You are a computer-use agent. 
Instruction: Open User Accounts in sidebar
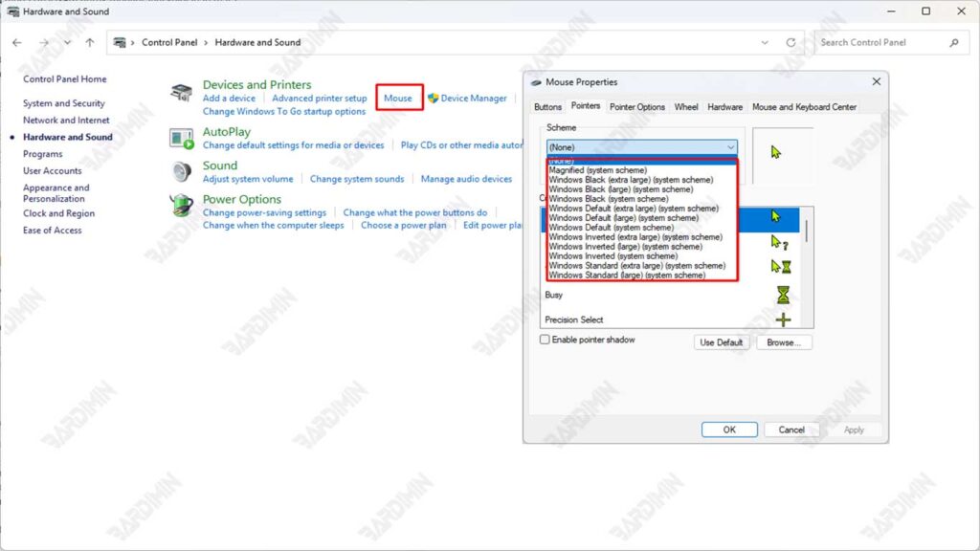(x=53, y=170)
